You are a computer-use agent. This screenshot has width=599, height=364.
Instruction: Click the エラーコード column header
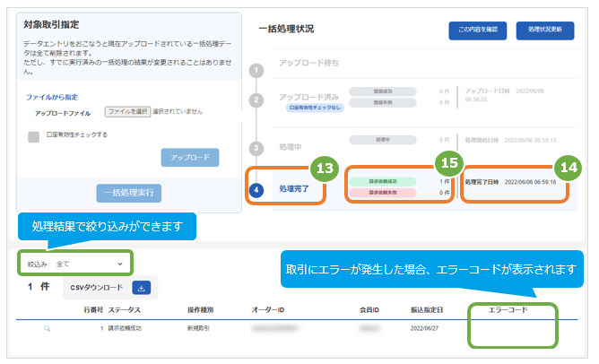[x=508, y=310]
